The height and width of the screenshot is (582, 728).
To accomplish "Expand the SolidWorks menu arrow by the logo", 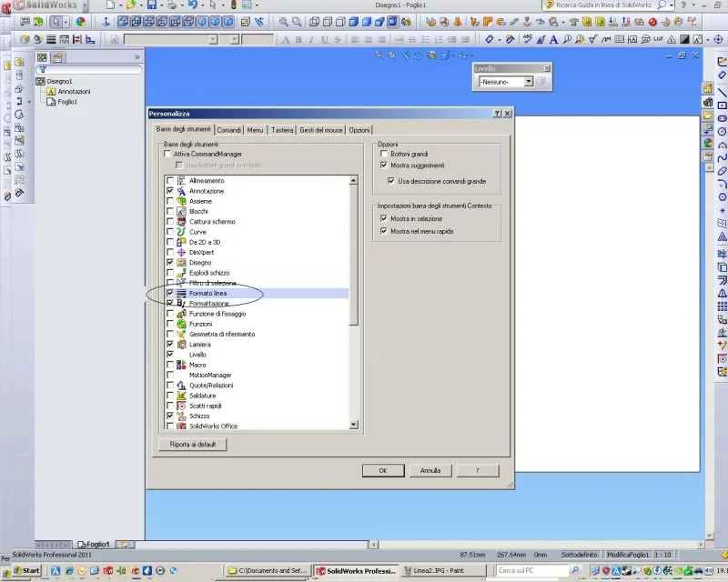I will click(86, 5).
